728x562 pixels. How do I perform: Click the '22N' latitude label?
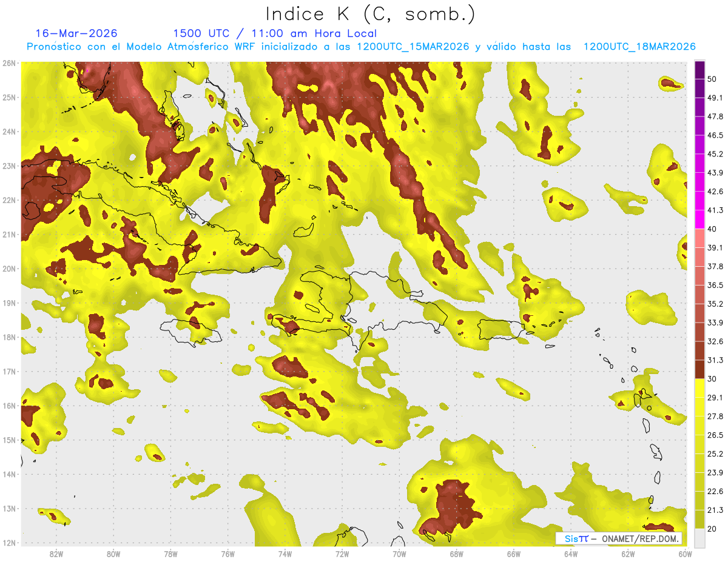coord(8,200)
